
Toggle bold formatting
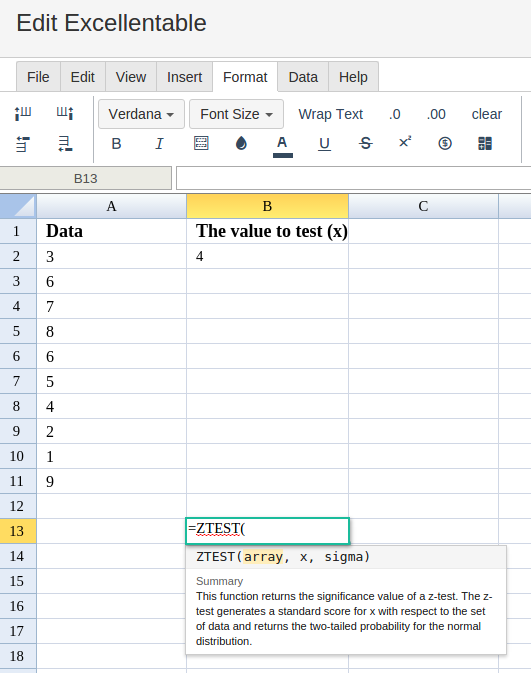[x=116, y=143]
